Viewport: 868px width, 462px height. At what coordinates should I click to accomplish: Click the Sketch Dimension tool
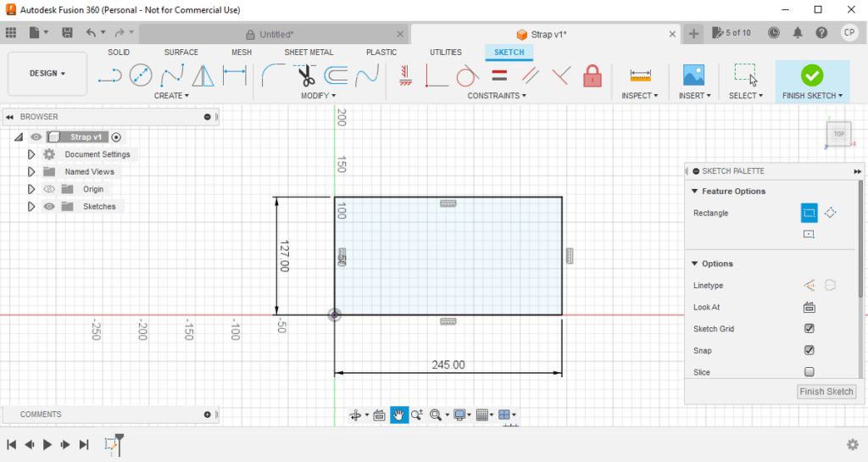[235, 76]
